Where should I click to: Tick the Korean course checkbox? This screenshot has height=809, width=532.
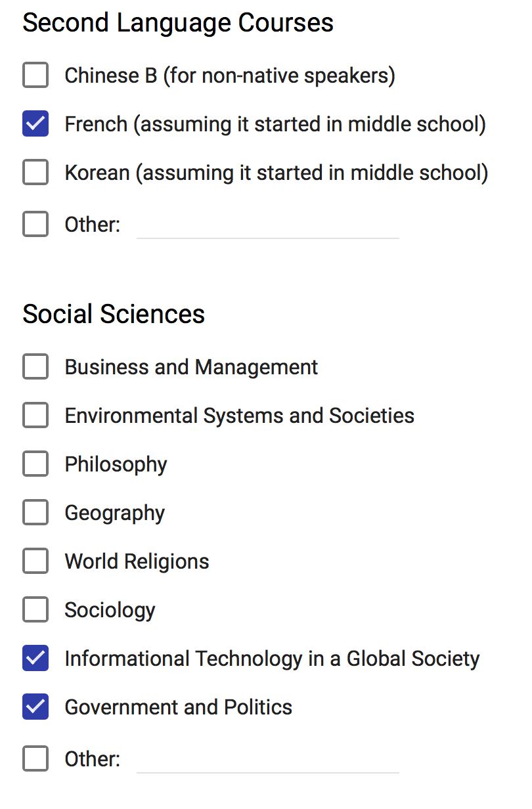tap(35, 173)
